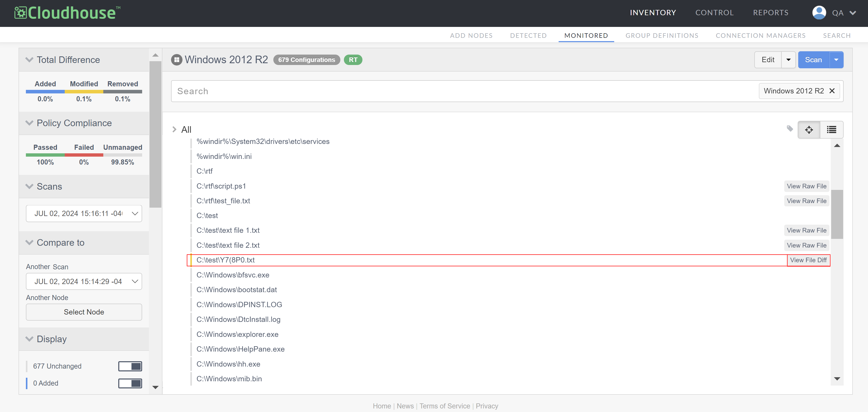The image size is (868, 412).
Task: Switch to the Add Nodes tab
Action: click(x=471, y=35)
